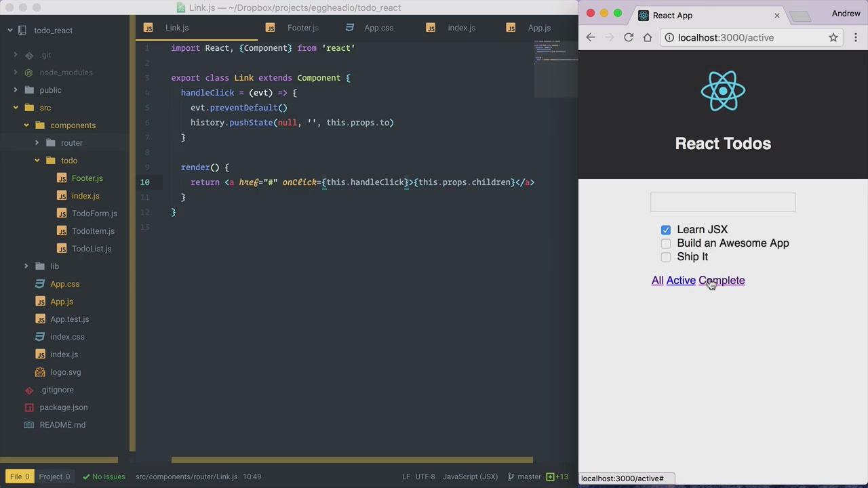Click the back arrow in the browser
The width and height of the screenshot is (868, 488).
pyautogui.click(x=591, y=38)
